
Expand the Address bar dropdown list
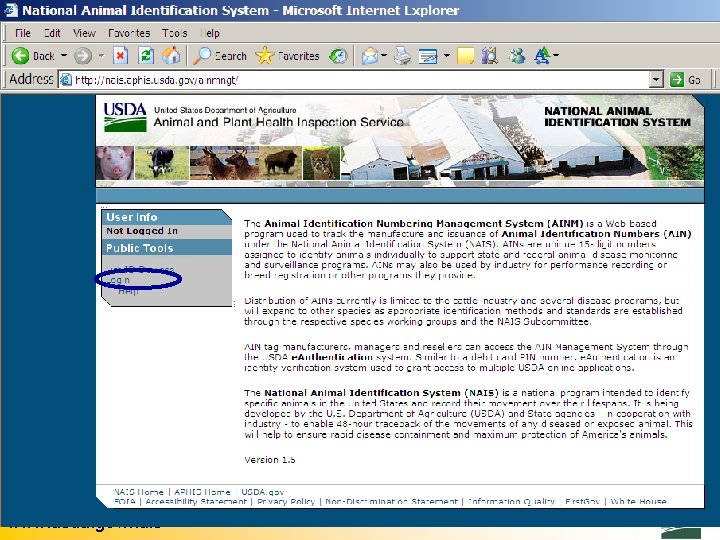click(x=656, y=80)
